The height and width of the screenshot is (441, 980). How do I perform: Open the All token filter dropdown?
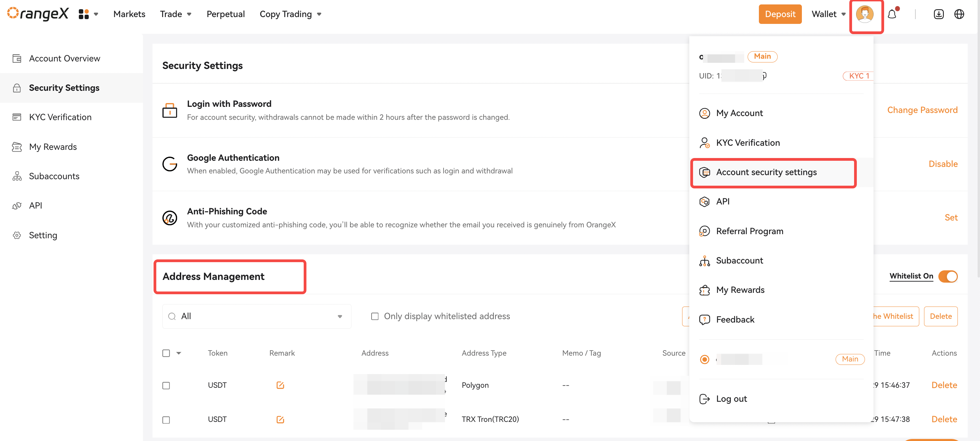pyautogui.click(x=257, y=316)
